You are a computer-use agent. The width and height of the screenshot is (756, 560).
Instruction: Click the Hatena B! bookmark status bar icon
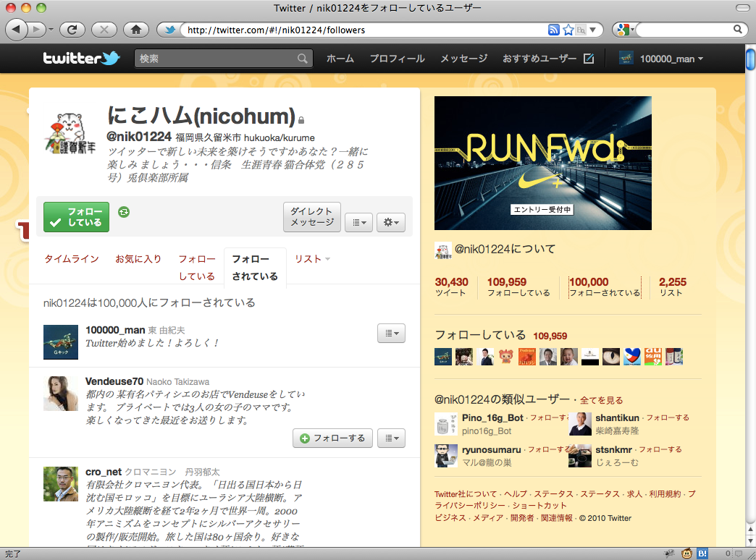coord(702,553)
